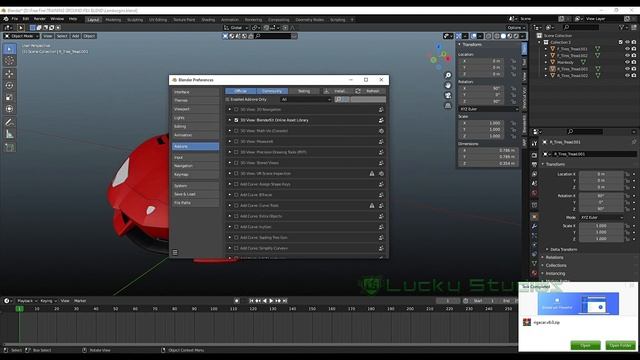Toggle Enabled Add-ons Only checkbox

[228, 100]
